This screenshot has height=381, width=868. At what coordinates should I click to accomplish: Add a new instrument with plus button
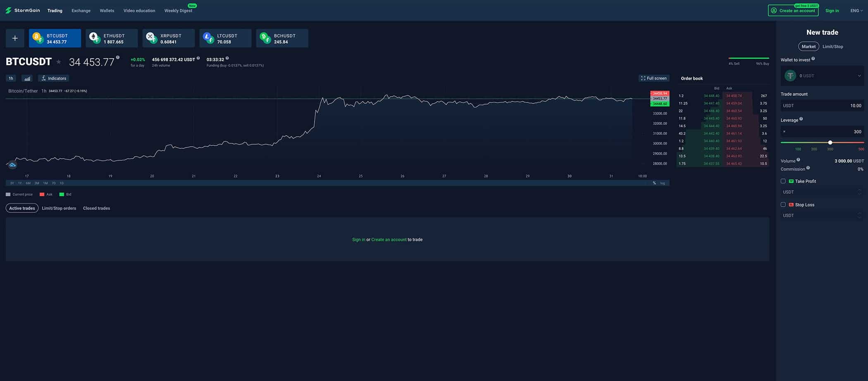tap(15, 38)
